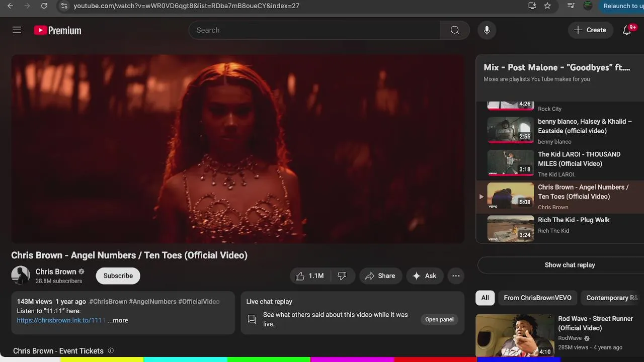Click Chris Brown - Event Tickets heading
The width and height of the screenshot is (644, 362).
58,351
